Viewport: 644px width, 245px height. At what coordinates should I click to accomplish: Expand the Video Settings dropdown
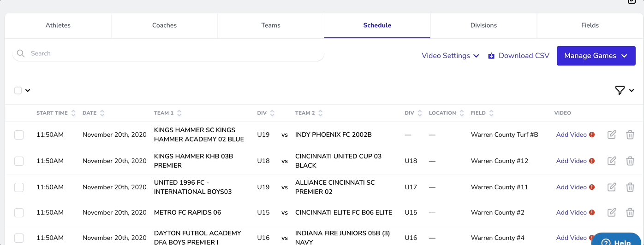pyautogui.click(x=450, y=56)
